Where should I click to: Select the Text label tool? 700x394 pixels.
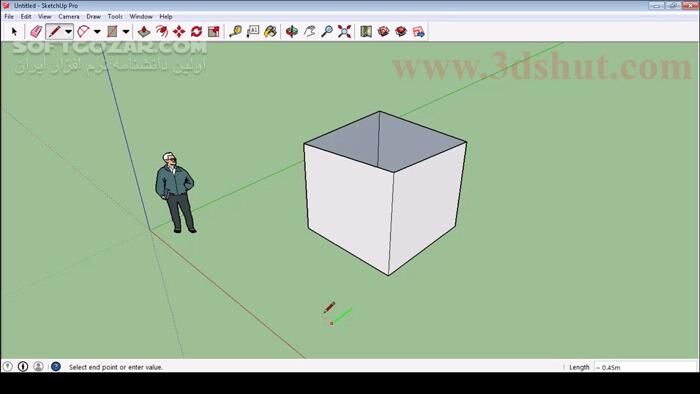(x=253, y=32)
